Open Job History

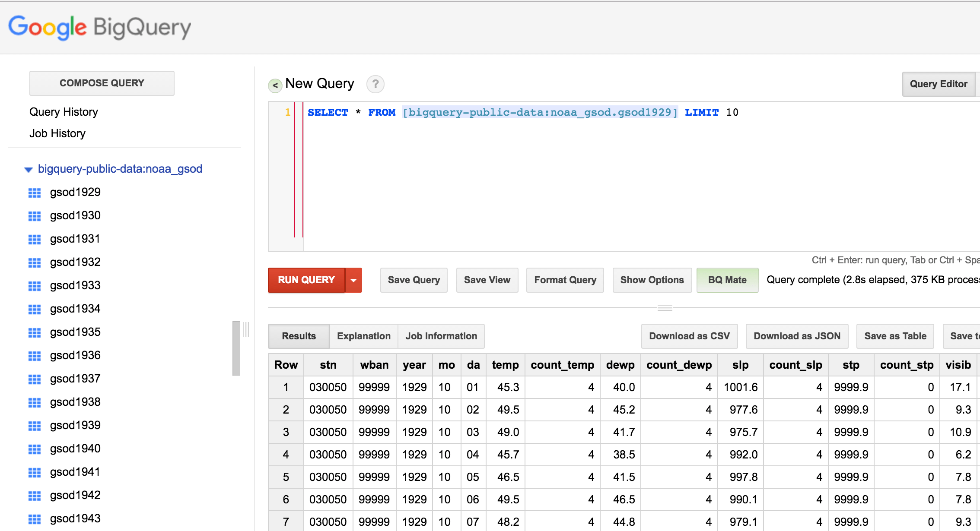pos(57,133)
